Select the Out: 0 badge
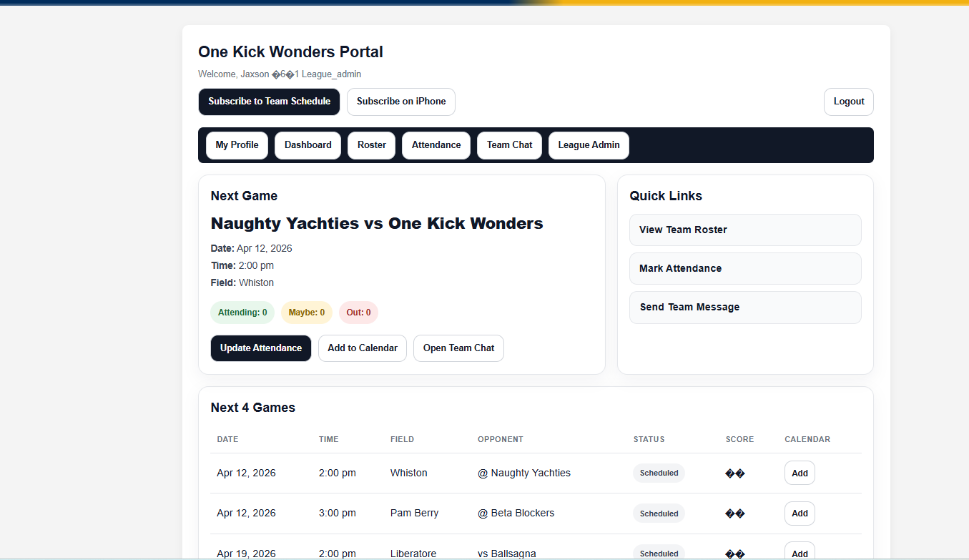 (358, 313)
